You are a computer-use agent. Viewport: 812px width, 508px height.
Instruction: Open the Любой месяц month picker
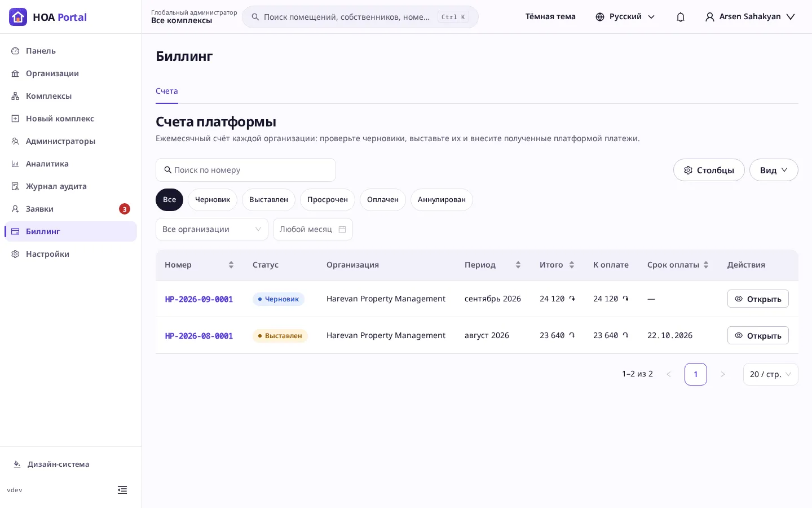point(313,229)
